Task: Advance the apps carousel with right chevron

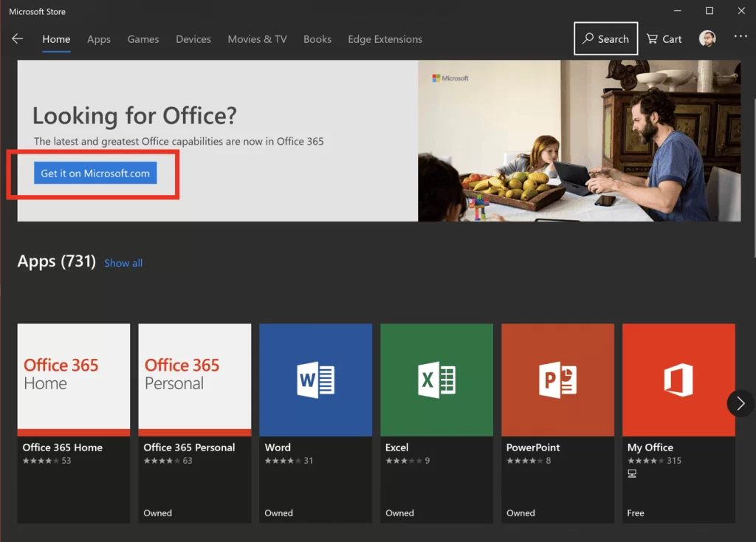Action: (740, 403)
